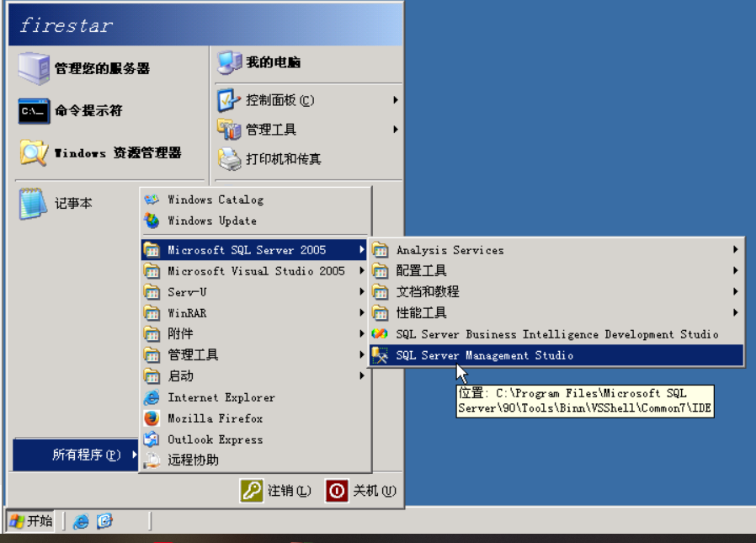Screen dimensions: 756x543
Task: Click the Outlook Express text
Action: tap(215, 439)
